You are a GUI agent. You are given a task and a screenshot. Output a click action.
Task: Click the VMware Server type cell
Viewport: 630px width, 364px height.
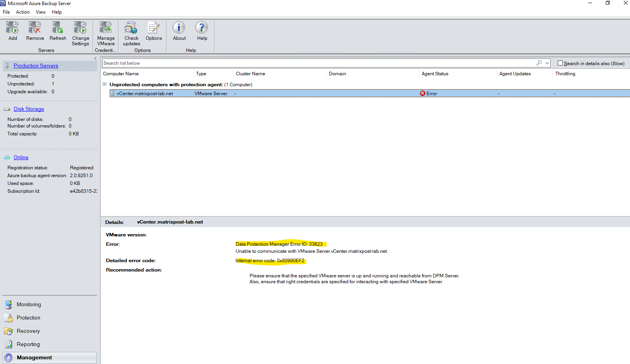coord(211,94)
